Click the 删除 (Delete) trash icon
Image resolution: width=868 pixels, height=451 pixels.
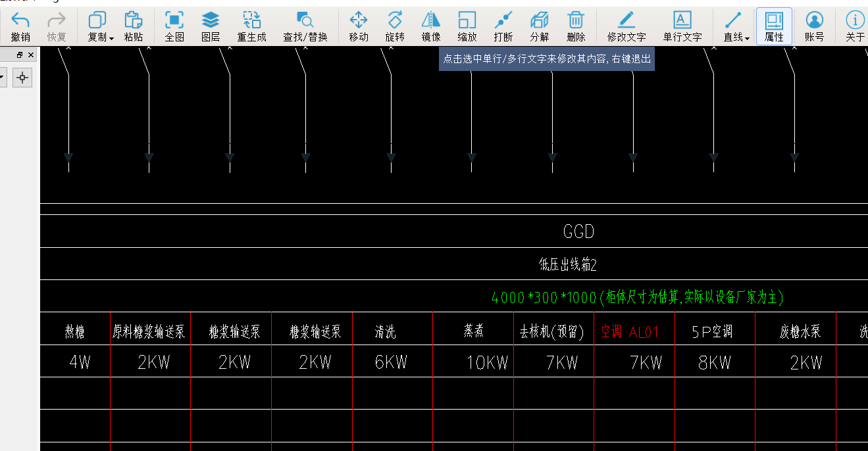tap(576, 27)
